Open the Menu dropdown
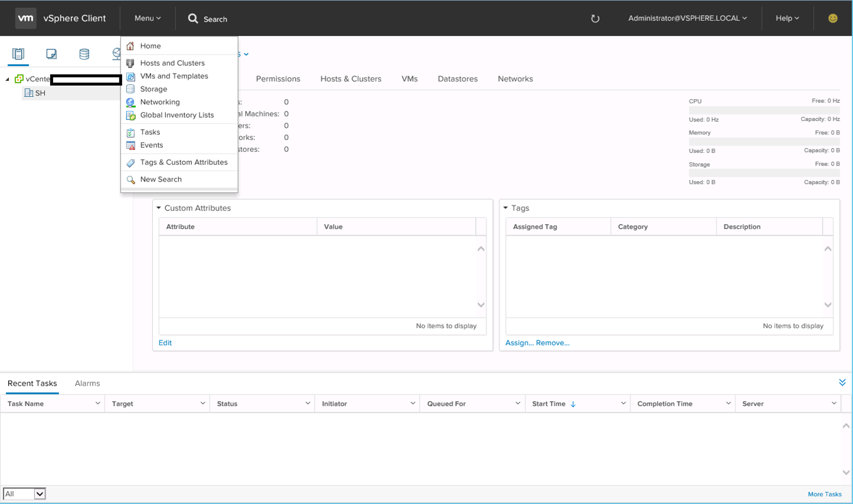The image size is (853, 504). click(x=148, y=18)
